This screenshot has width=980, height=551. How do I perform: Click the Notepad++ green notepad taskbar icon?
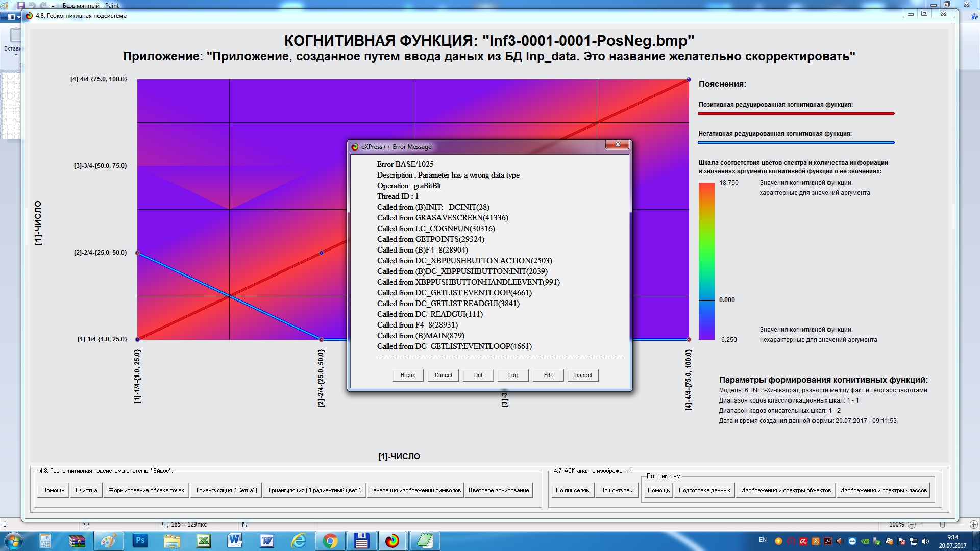tap(424, 541)
